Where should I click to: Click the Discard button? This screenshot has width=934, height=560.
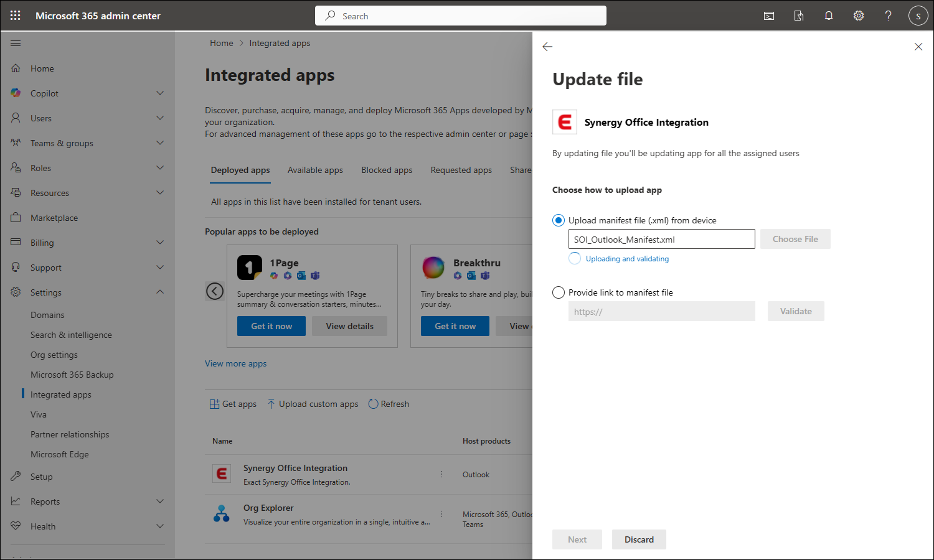pyautogui.click(x=639, y=539)
